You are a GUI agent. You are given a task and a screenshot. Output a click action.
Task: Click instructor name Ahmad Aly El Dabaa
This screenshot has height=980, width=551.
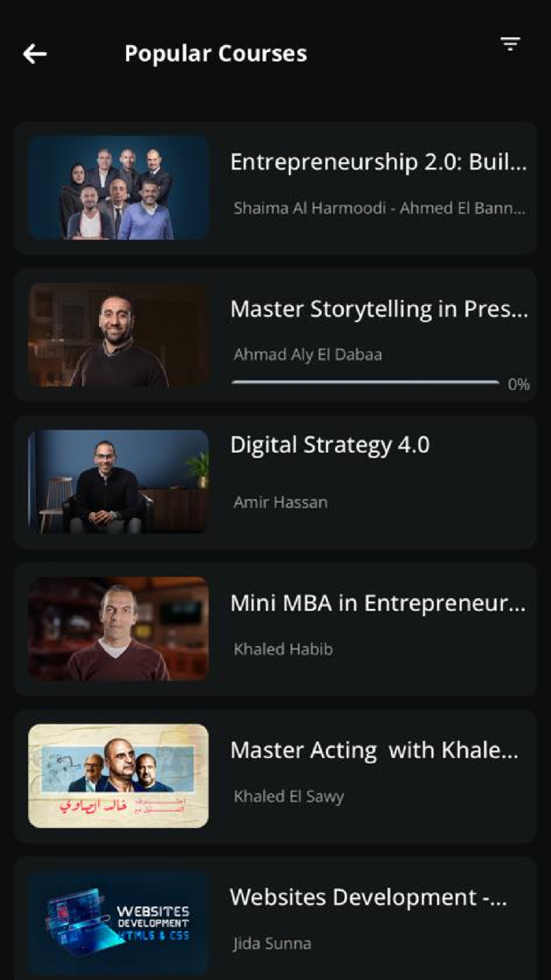[308, 355]
